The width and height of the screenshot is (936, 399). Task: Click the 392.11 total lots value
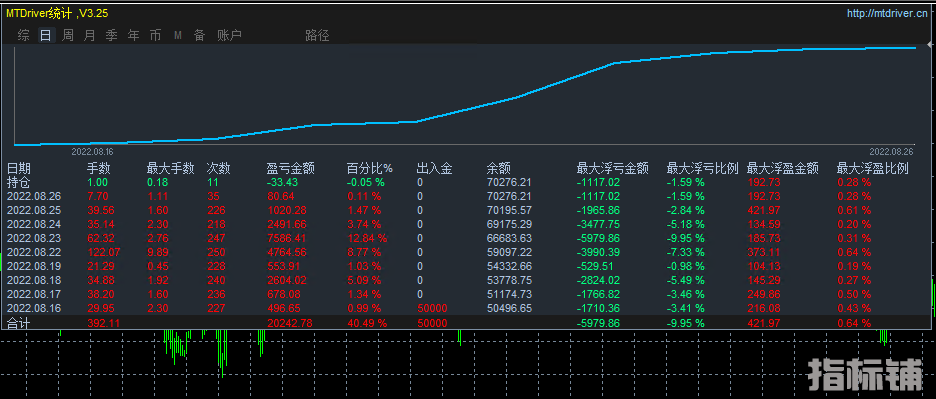pos(104,323)
